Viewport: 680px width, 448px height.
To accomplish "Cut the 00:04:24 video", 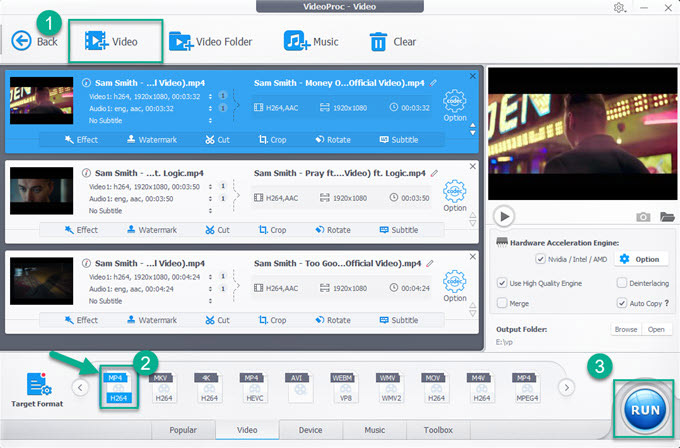I will [x=217, y=320].
